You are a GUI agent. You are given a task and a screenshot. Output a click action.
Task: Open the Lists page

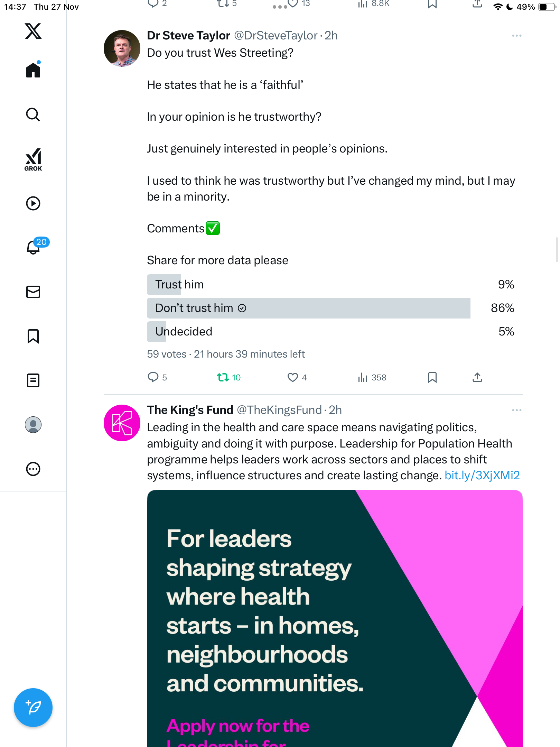33,380
